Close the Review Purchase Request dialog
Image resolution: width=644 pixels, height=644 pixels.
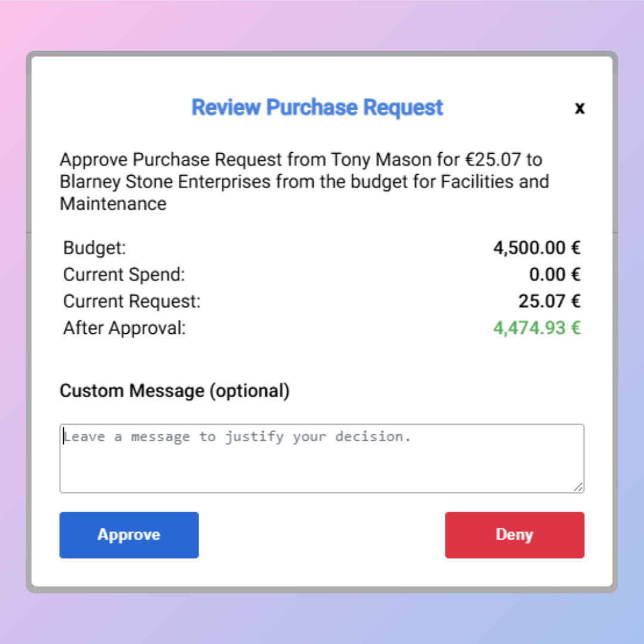(x=579, y=109)
